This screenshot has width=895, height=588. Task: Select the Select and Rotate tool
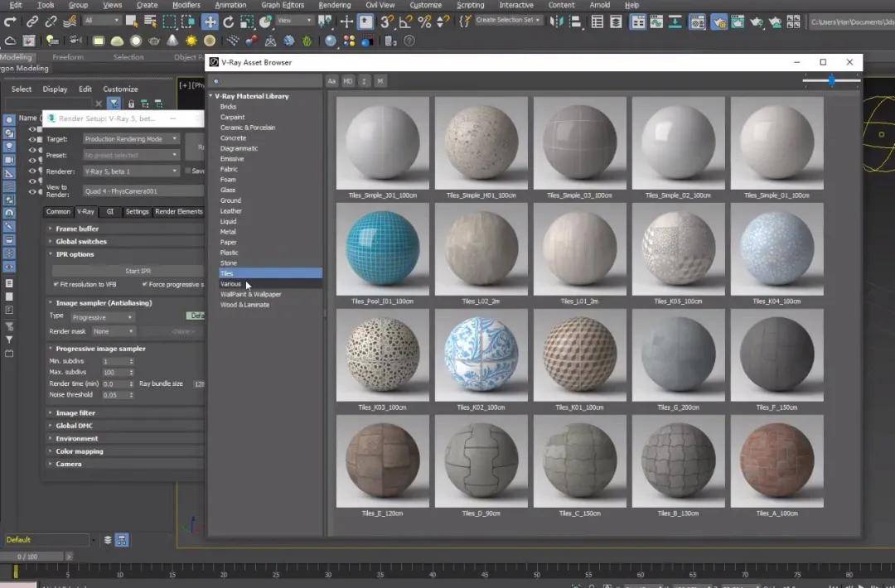[x=229, y=23]
